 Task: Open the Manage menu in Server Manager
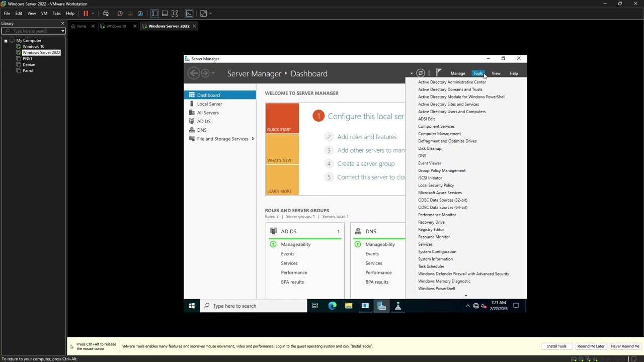tap(458, 73)
